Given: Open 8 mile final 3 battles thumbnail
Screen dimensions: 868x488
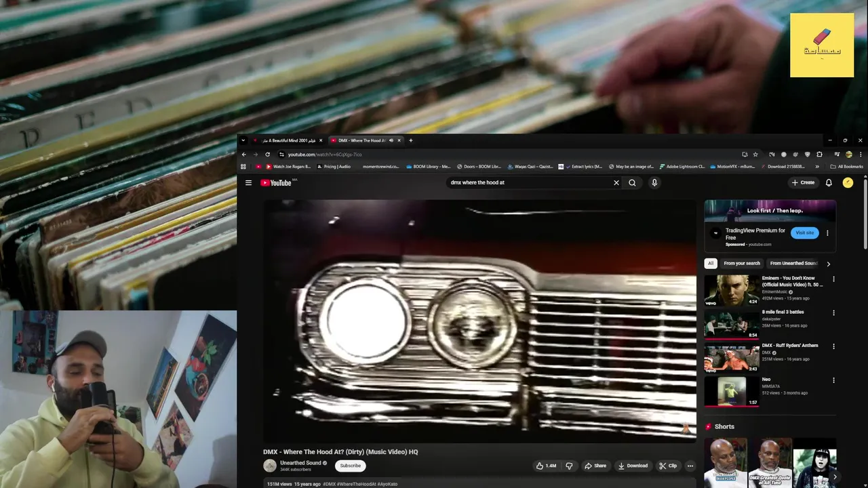Looking at the screenshot, I should tap(732, 323).
